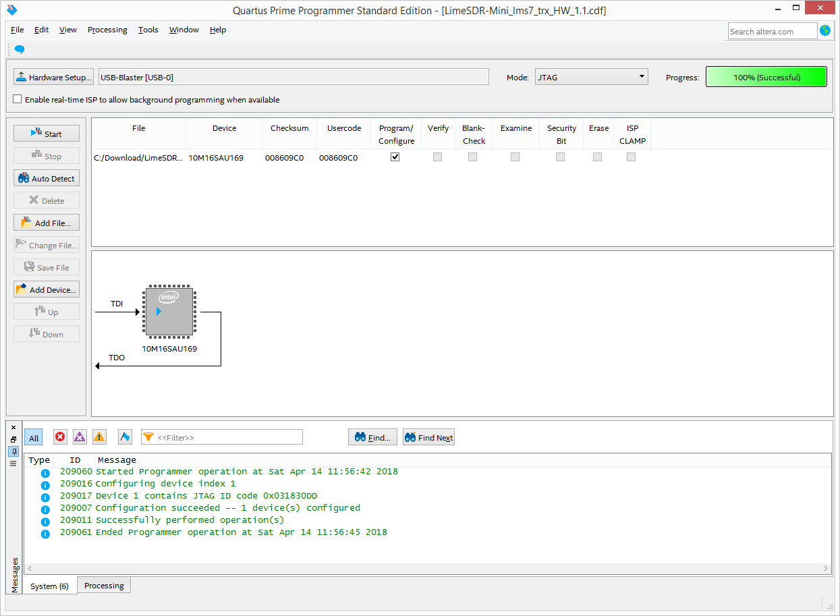The width and height of the screenshot is (840, 616).
Task: Click the Message column header in Messages
Action: point(117,460)
